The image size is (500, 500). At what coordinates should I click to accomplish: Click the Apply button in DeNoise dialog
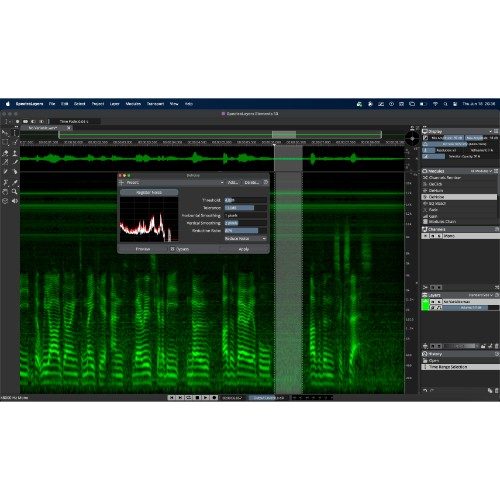[244, 249]
